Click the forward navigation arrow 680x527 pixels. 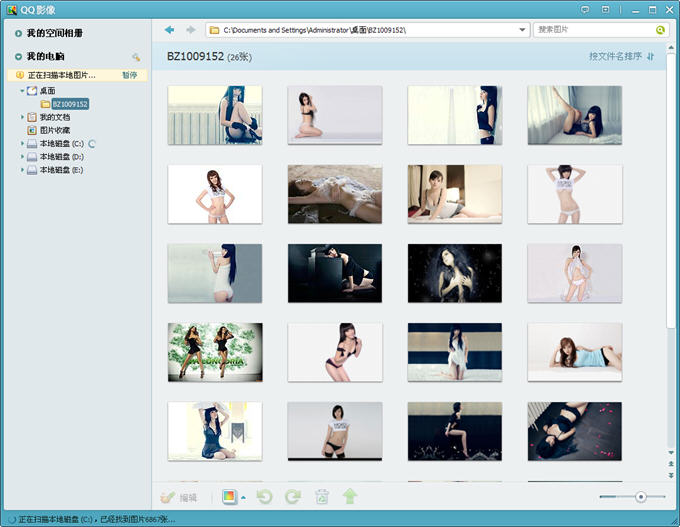pos(190,30)
